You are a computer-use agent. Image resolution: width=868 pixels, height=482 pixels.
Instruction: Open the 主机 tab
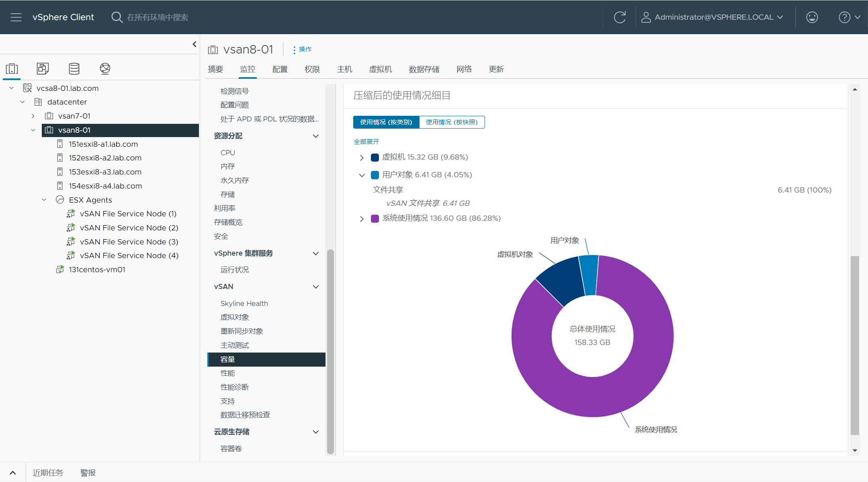click(x=344, y=69)
